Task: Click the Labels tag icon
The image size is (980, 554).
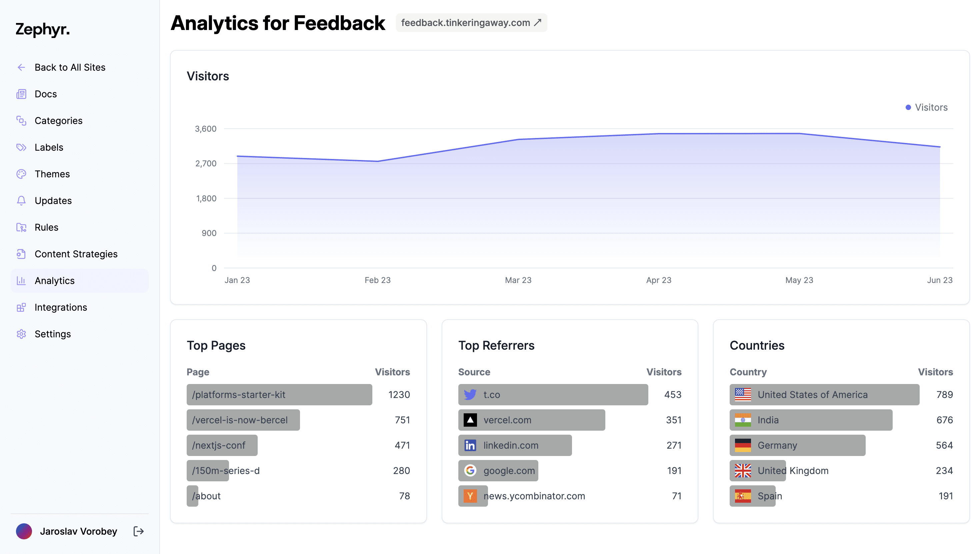Action: pyautogui.click(x=21, y=147)
